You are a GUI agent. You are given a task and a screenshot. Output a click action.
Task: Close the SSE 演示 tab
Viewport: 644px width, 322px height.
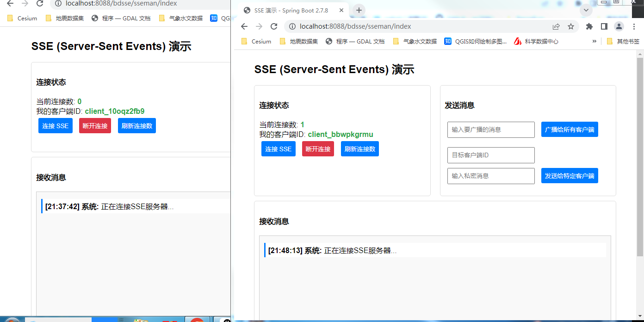point(341,10)
